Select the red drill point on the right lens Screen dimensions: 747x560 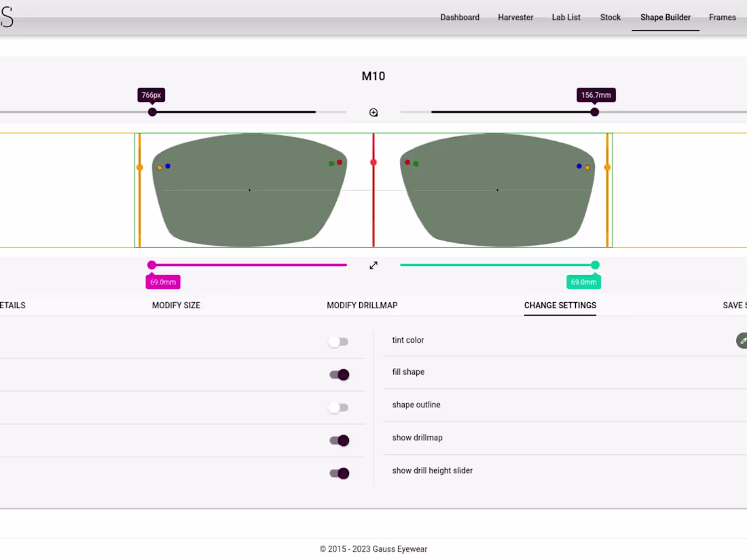coord(407,163)
